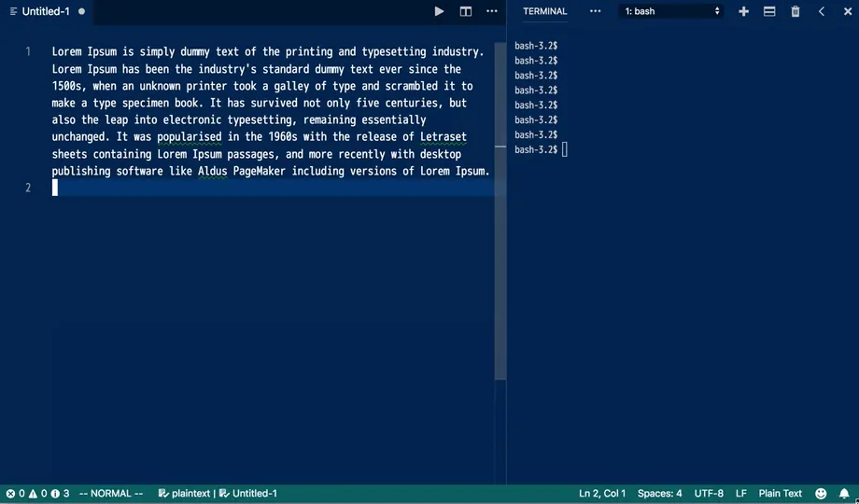This screenshot has width=859, height=504.
Task: Open info count in the status bar
Action: point(61,493)
